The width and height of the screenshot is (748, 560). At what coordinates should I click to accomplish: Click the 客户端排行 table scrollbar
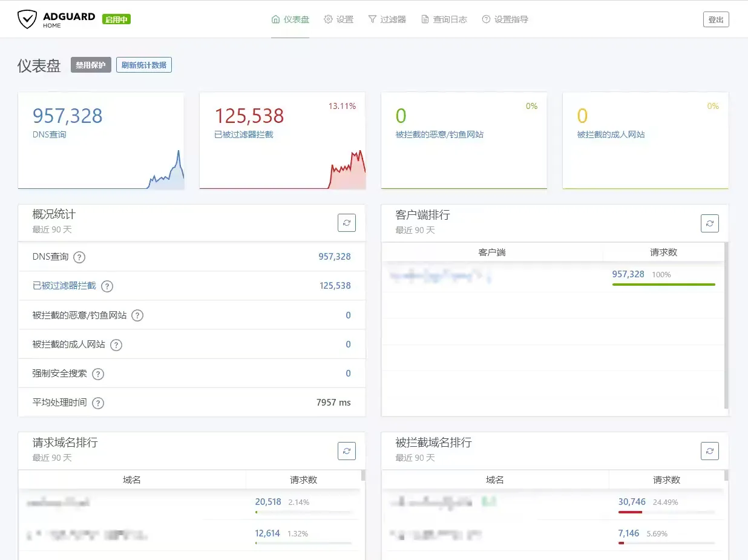726,327
